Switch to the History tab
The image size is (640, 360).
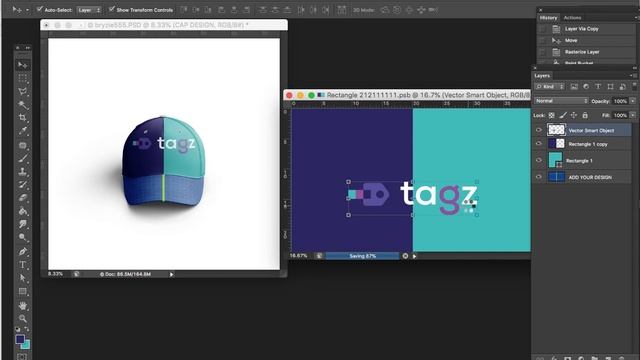[548, 18]
